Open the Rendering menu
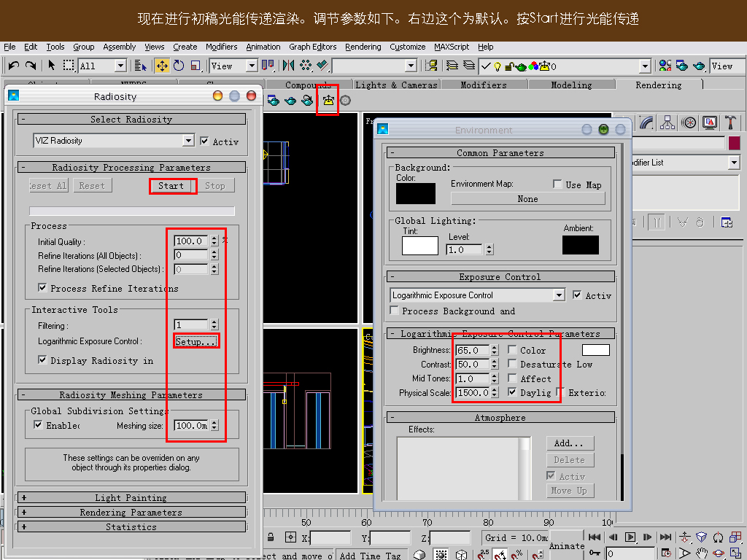Image resolution: width=747 pixels, height=560 pixels. 363,47
